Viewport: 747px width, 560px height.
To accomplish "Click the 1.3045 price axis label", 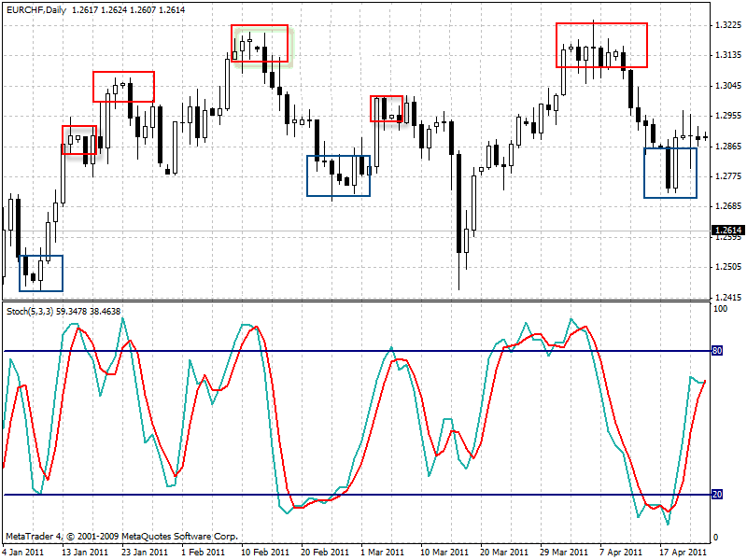I will click(729, 86).
